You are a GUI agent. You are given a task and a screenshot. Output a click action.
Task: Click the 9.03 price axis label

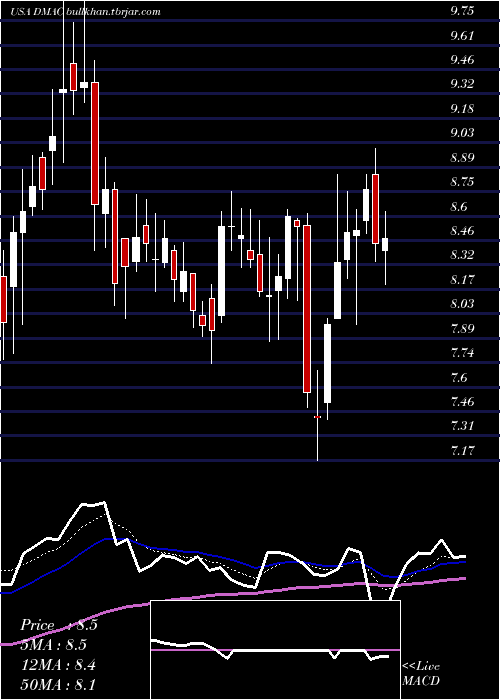[x=462, y=133]
